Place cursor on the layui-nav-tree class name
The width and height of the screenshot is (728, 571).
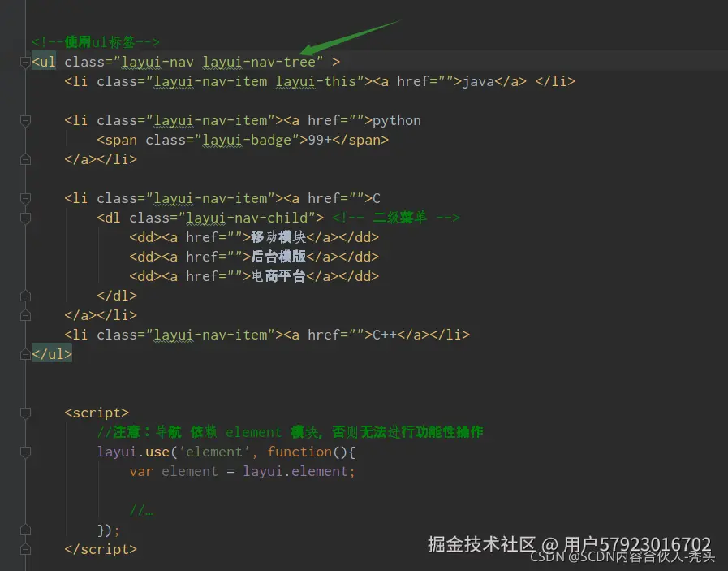[x=259, y=62]
